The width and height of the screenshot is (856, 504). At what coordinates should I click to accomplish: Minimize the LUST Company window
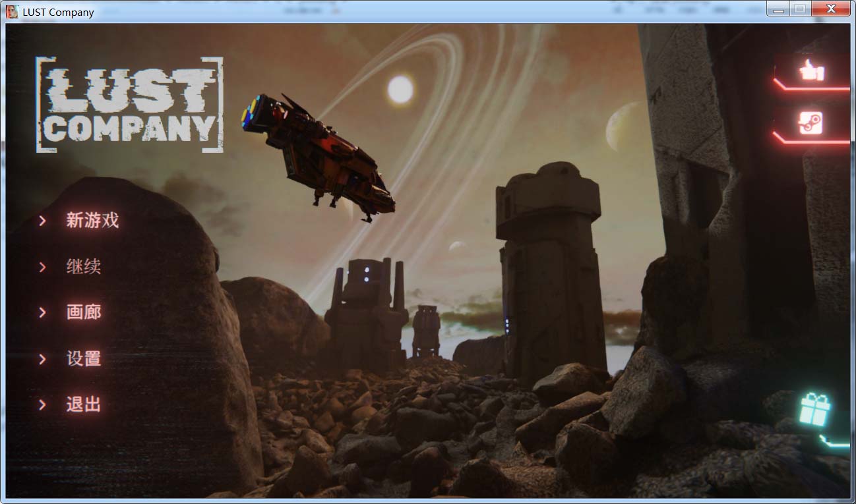tap(779, 9)
